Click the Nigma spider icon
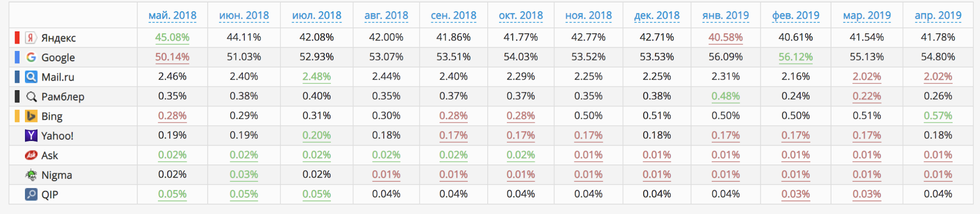 point(31,175)
